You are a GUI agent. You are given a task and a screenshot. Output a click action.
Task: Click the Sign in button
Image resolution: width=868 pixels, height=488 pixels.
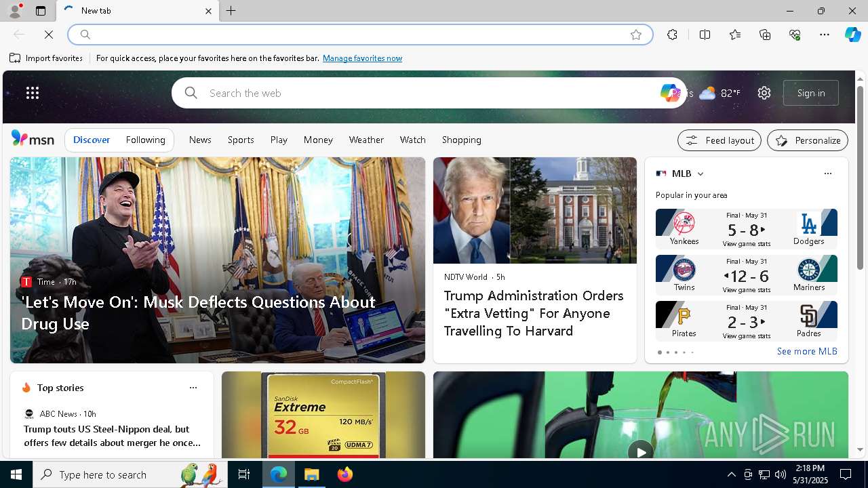click(811, 93)
